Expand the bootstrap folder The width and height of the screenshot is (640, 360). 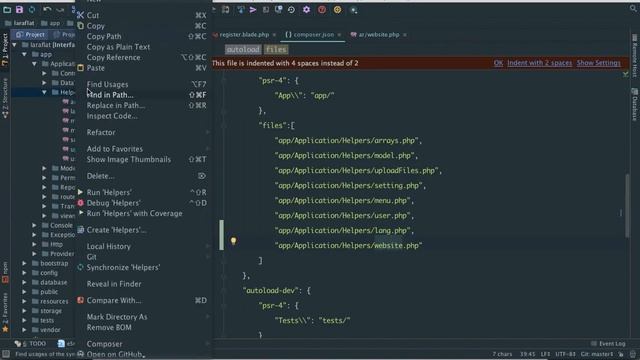pos(24,263)
